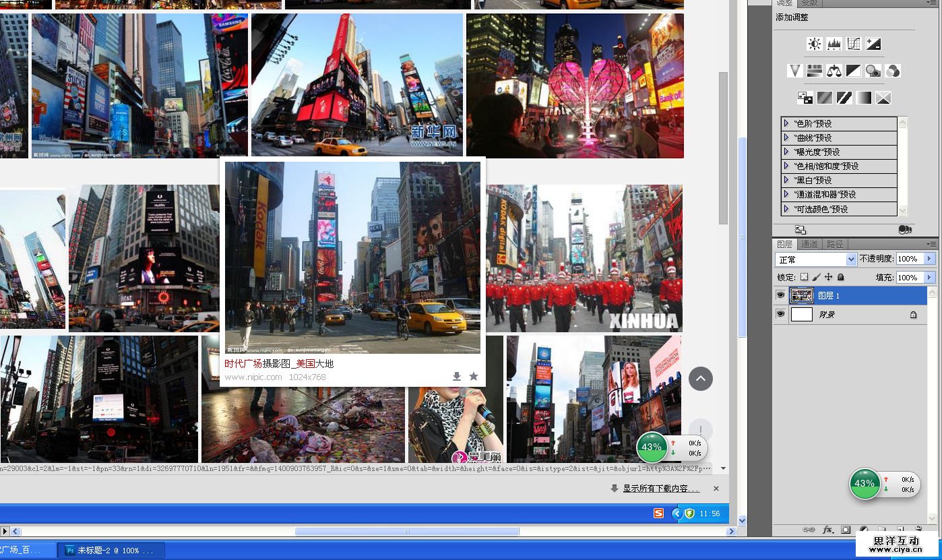This screenshot has width=942, height=560.
Task: Expand the "曲线" 预设 list
Action: click(x=786, y=137)
